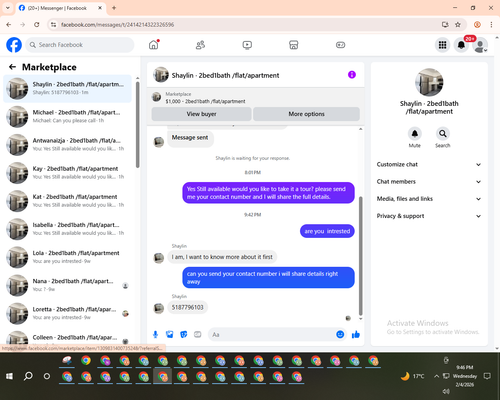This screenshot has height=400, width=500.
Task: Choose a GIF icon
Action: pyautogui.click(x=198, y=334)
